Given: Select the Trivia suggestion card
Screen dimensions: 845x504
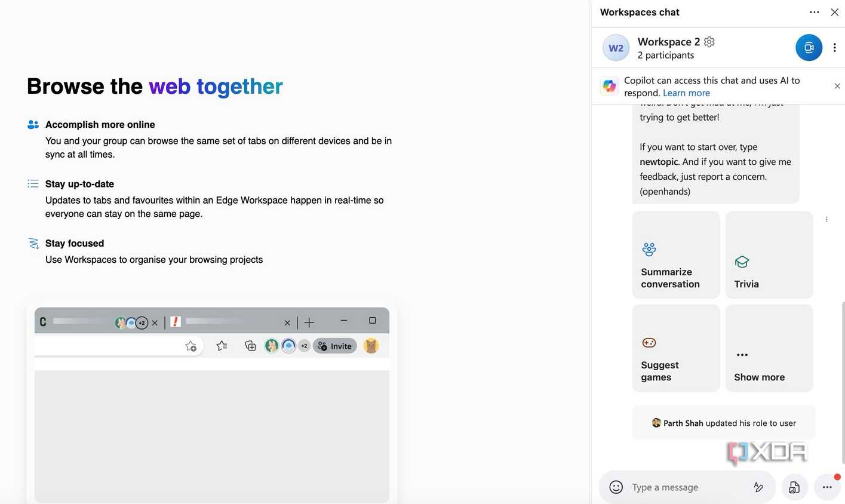Looking at the screenshot, I should (769, 255).
